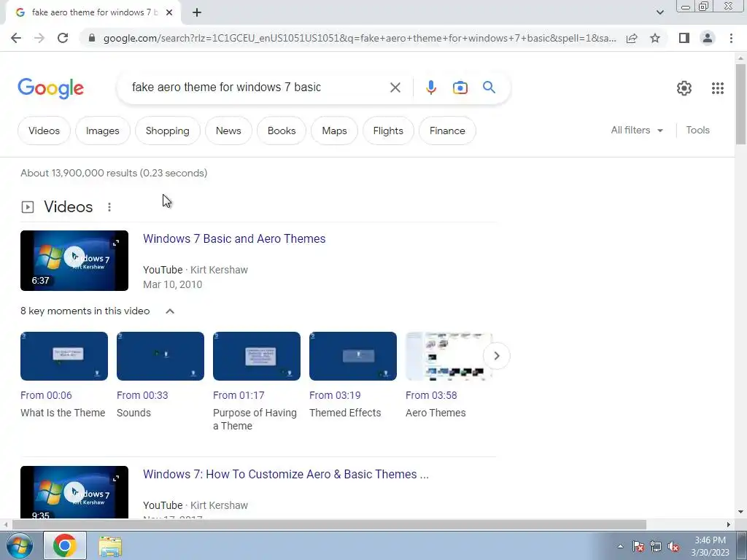Go to Google home via logo
The image size is (747, 560).
[50, 88]
